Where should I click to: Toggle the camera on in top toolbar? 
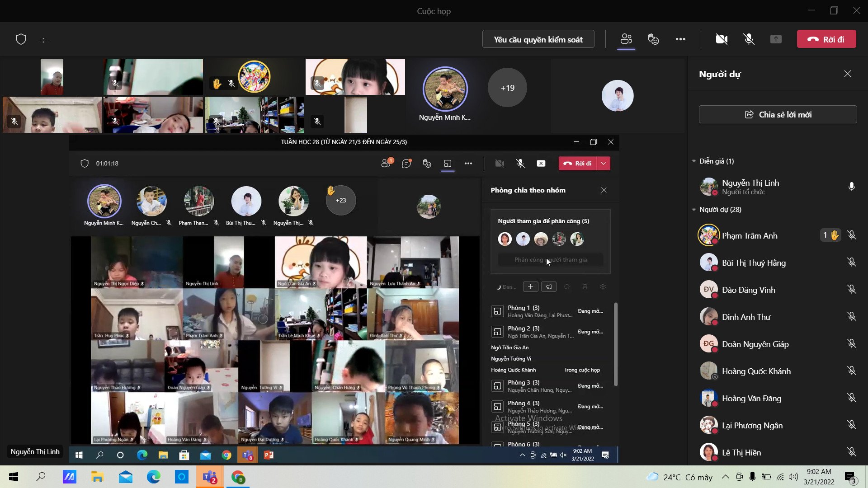722,39
